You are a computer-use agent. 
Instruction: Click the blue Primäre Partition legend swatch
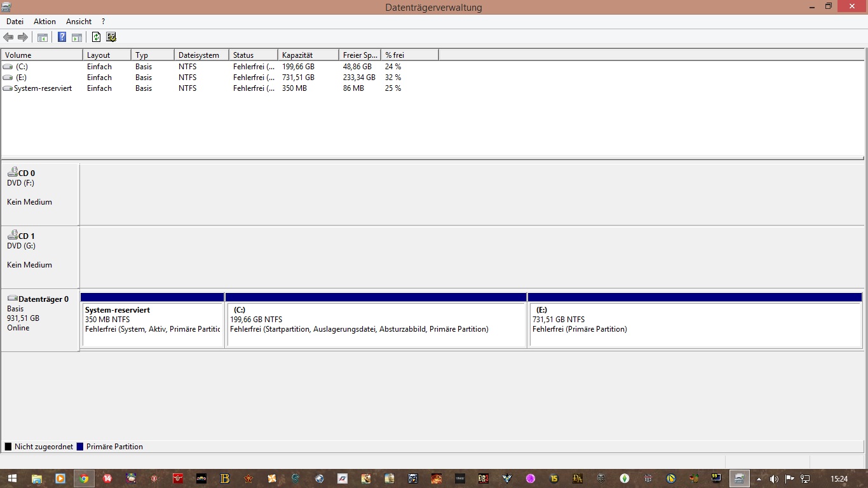coord(80,447)
